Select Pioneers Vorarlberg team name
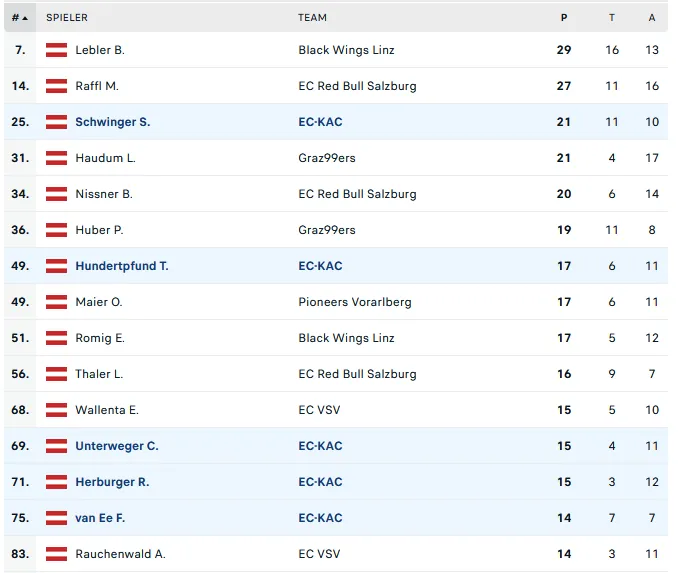 pos(354,302)
